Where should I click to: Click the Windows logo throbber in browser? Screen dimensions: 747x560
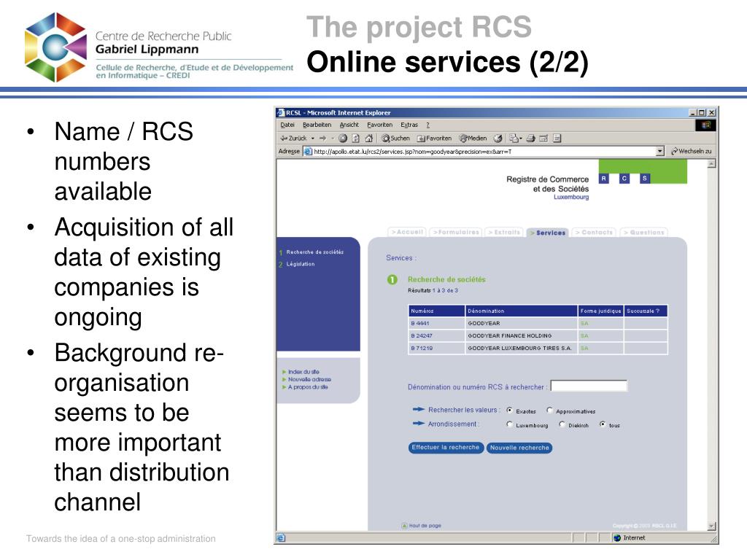point(705,125)
